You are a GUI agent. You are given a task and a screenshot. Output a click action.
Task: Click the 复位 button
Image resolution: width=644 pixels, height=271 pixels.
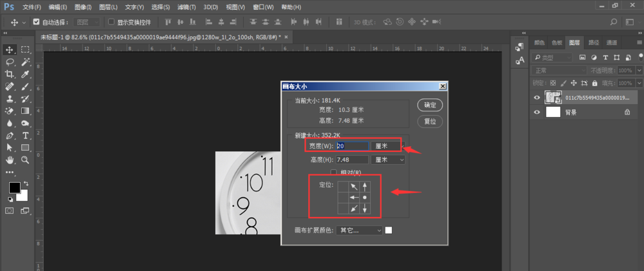(x=429, y=122)
